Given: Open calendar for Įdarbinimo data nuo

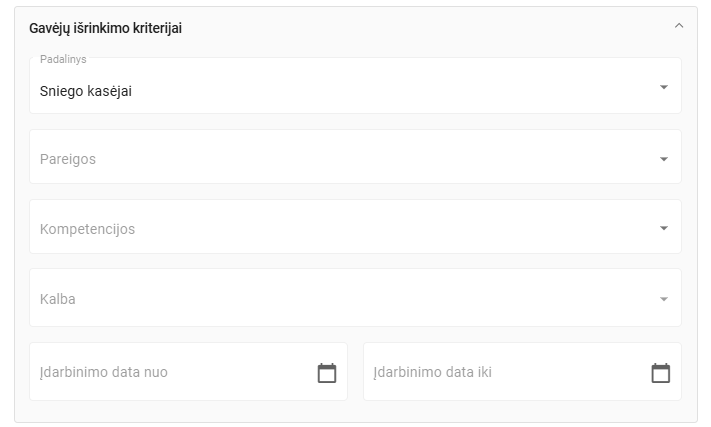Looking at the screenshot, I should [326, 373].
